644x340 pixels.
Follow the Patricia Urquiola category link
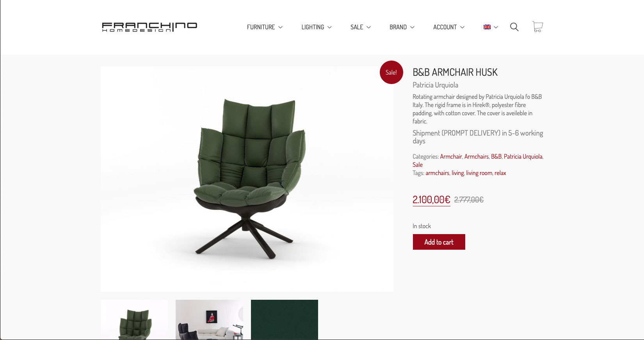pyautogui.click(x=523, y=156)
